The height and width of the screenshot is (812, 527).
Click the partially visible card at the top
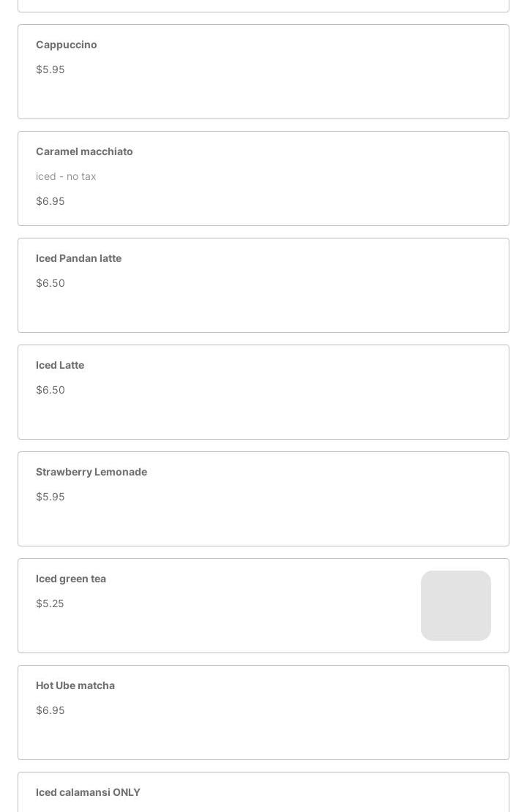263,5
